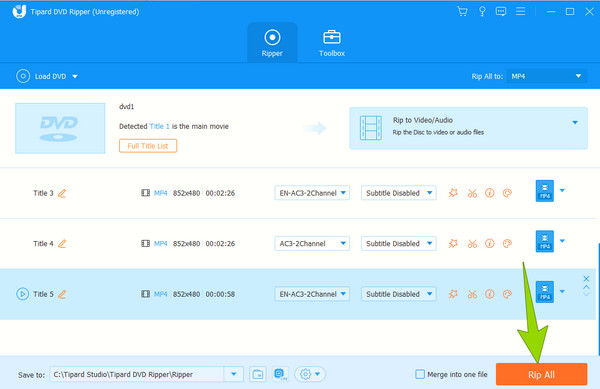The image size is (600, 389).
Task: Open Title 3 Subtitle Disabled dropdown
Action: (x=398, y=193)
